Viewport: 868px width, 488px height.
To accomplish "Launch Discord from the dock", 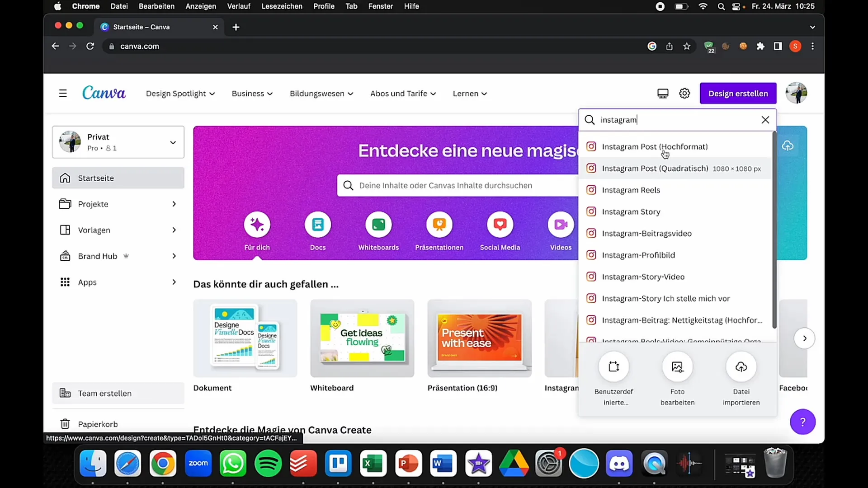I will (x=619, y=463).
